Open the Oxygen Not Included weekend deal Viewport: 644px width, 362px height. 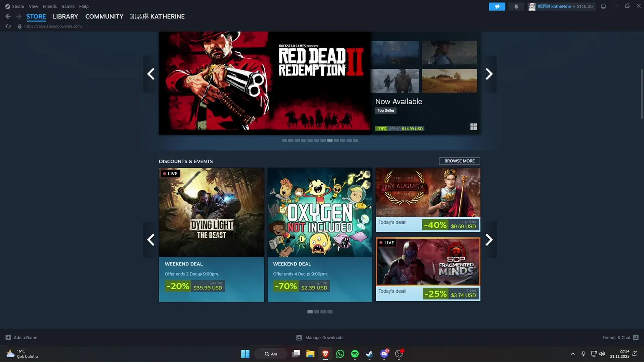pos(320,235)
